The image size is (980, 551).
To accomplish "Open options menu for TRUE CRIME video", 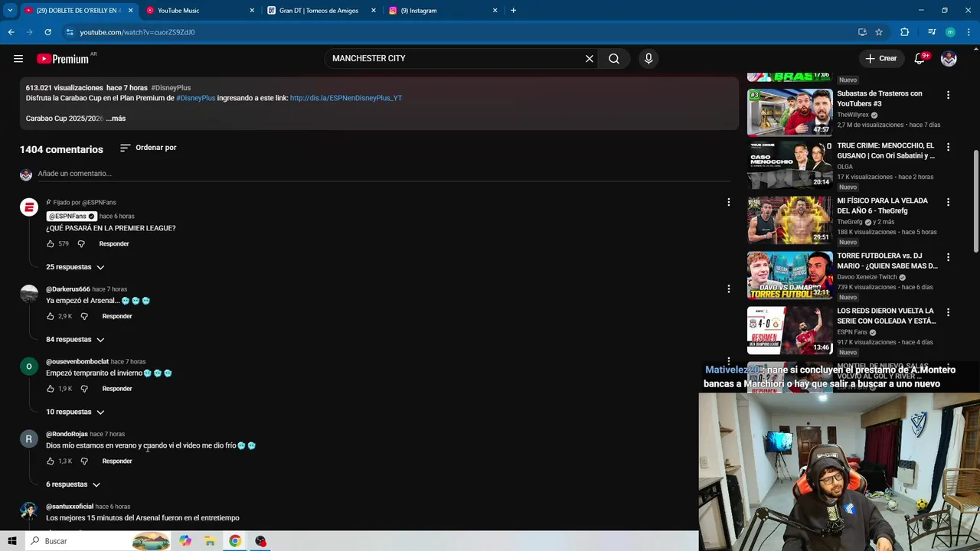I will tap(948, 147).
